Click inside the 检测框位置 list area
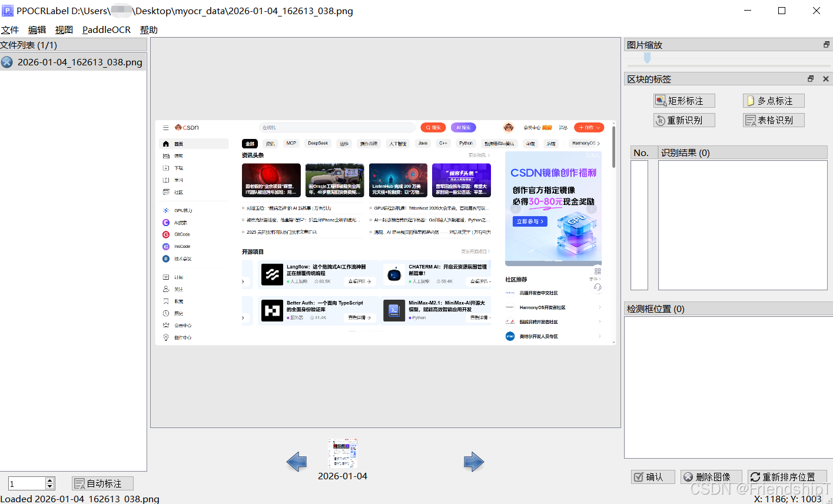833x504 pixels. (x=728, y=387)
